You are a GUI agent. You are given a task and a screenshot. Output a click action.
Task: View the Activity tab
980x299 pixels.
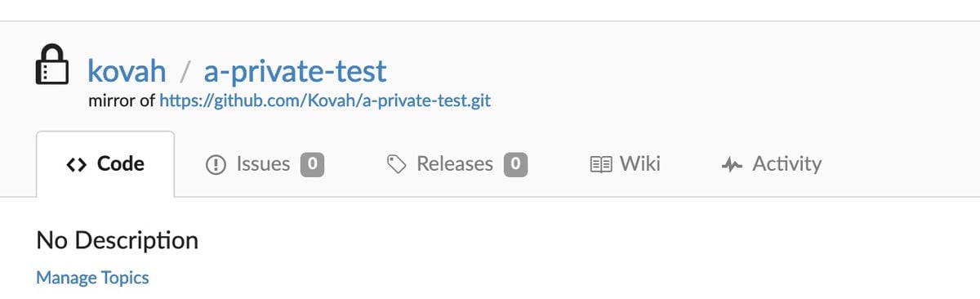pos(772,164)
